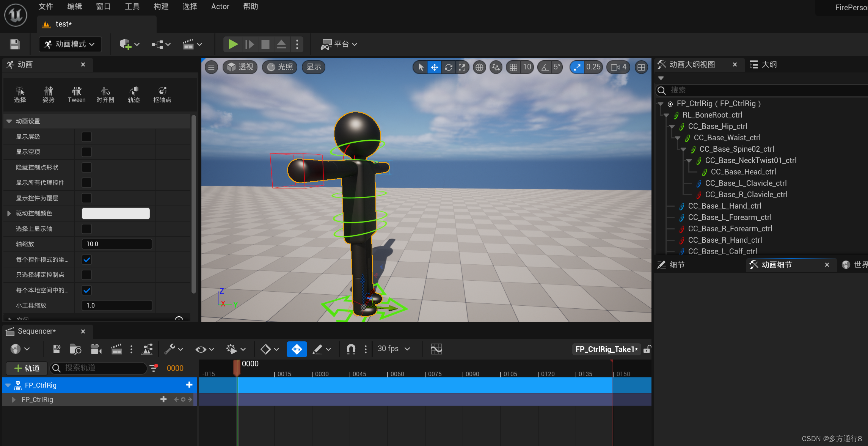Expand the 驱动控制颜色 property
868x446 pixels.
tap(9, 214)
